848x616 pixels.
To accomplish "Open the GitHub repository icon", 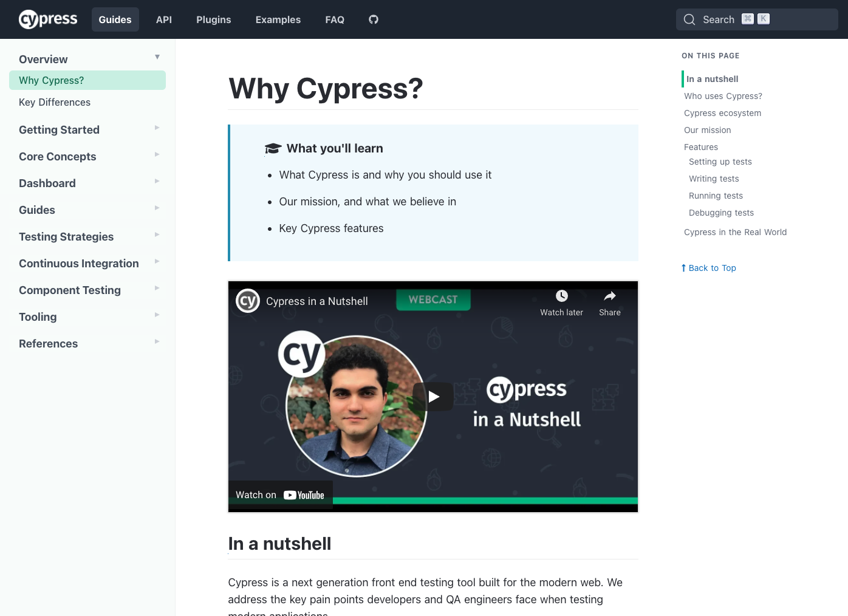I will point(373,19).
